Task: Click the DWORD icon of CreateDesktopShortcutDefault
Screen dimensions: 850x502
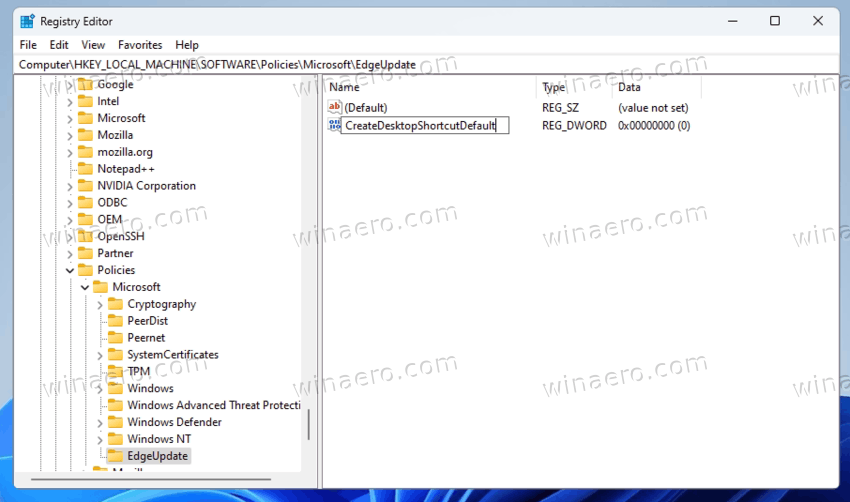Action: coord(334,125)
